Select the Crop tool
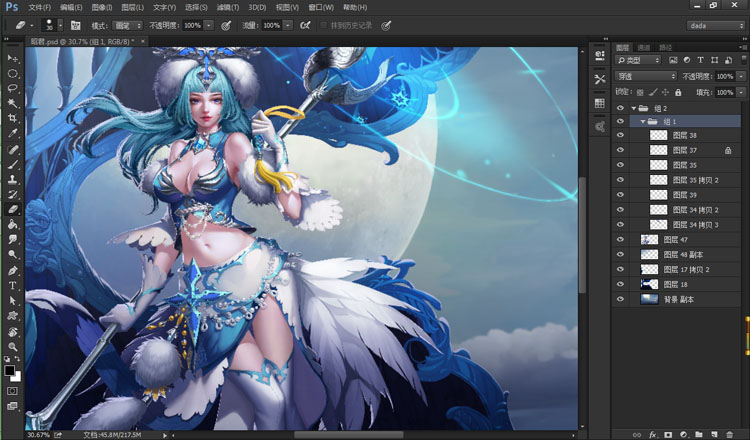The width and height of the screenshot is (750, 440). (x=12, y=118)
